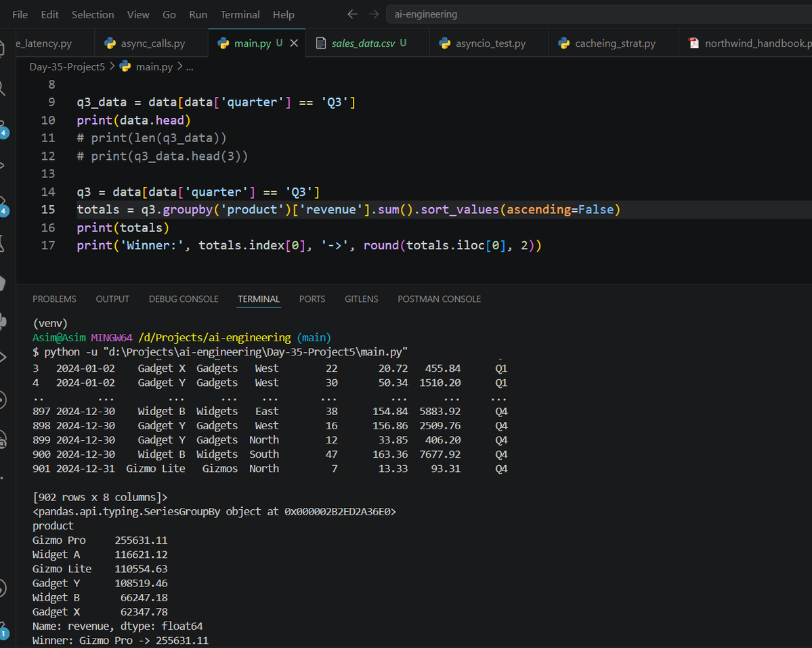Click Day-35-Project5 breadcrumb folder
The height and width of the screenshot is (648, 812).
pyautogui.click(x=67, y=67)
